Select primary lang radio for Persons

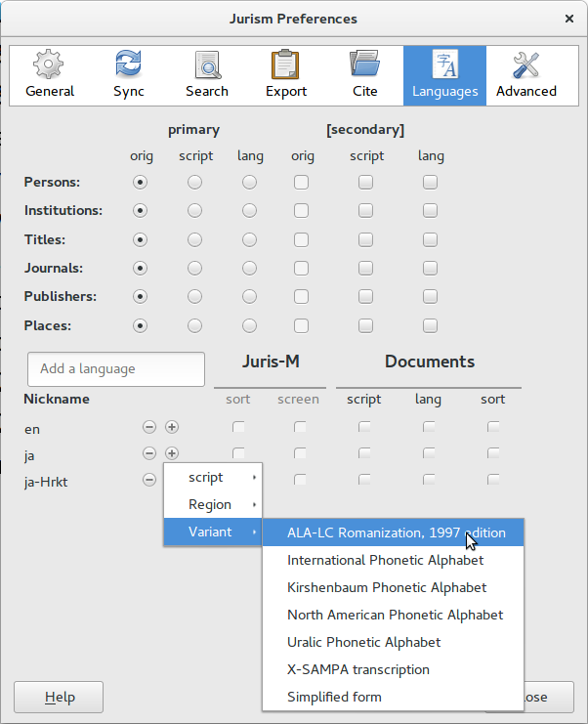click(x=249, y=182)
